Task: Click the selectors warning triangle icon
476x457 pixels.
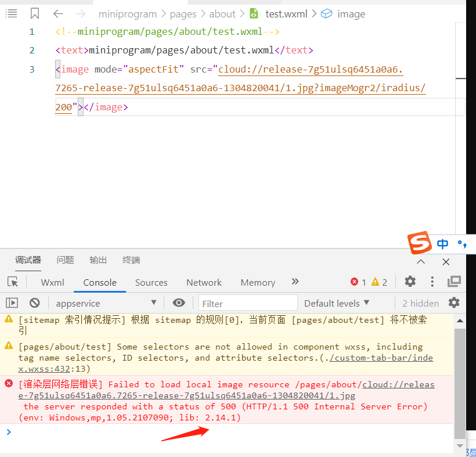Action: [x=9, y=346]
